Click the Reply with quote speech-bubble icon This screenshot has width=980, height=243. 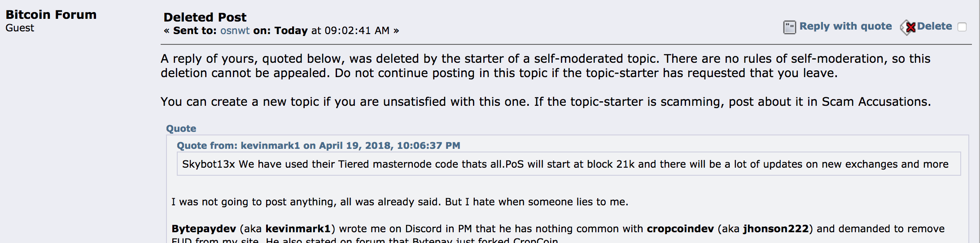pos(789,27)
